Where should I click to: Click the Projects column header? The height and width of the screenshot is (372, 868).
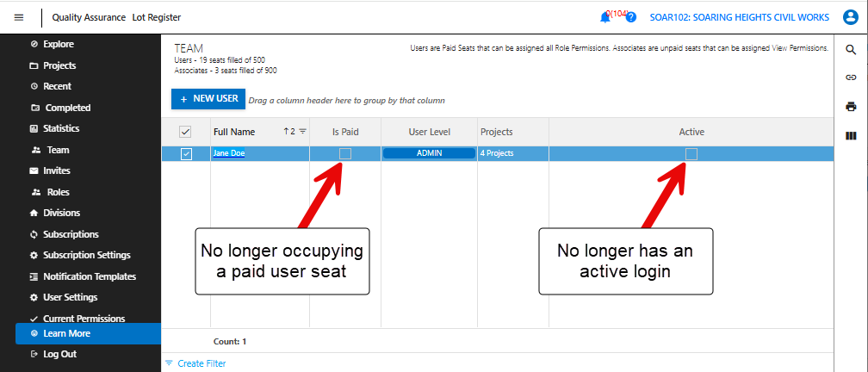point(513,133)
